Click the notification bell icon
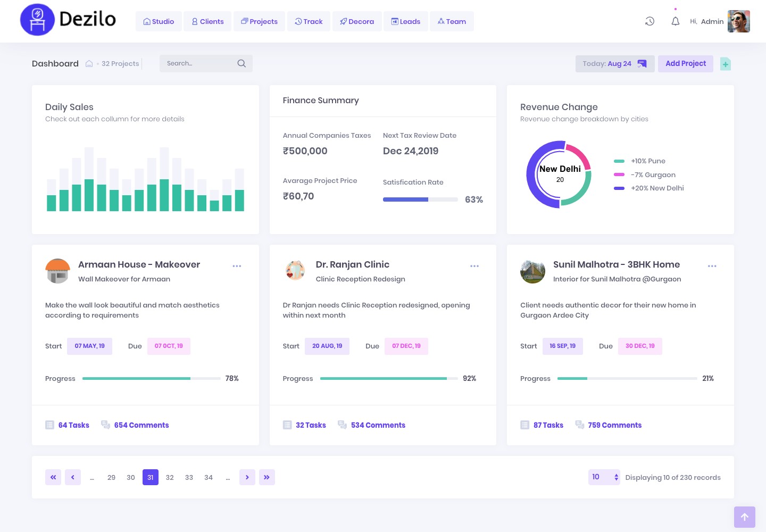Viewport: 766px width, 532px height. 675,21
